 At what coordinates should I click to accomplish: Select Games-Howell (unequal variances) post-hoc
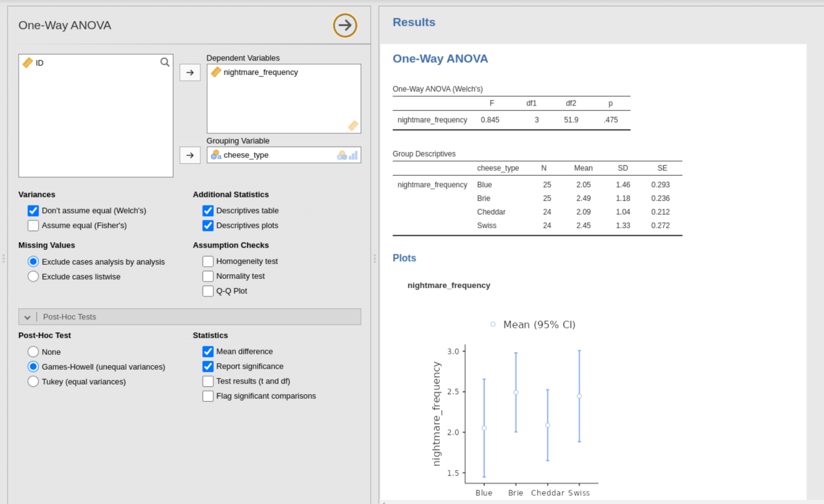coord(33,367)
